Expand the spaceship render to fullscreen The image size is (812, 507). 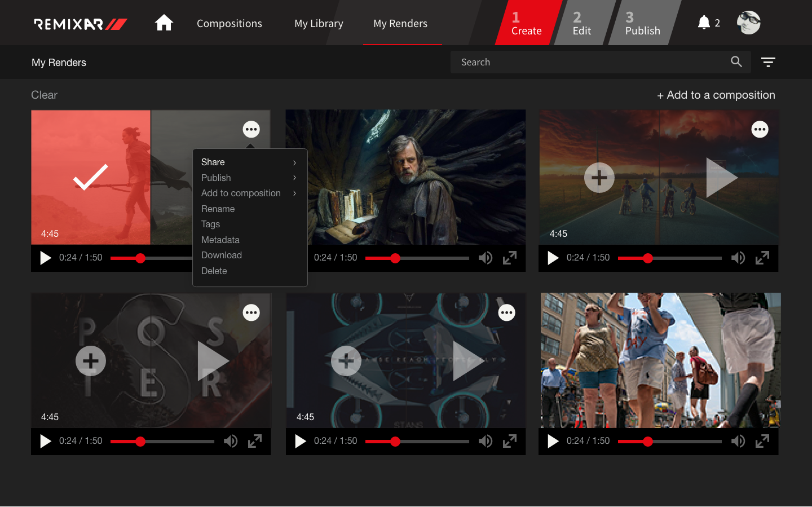tap(510, 441)
